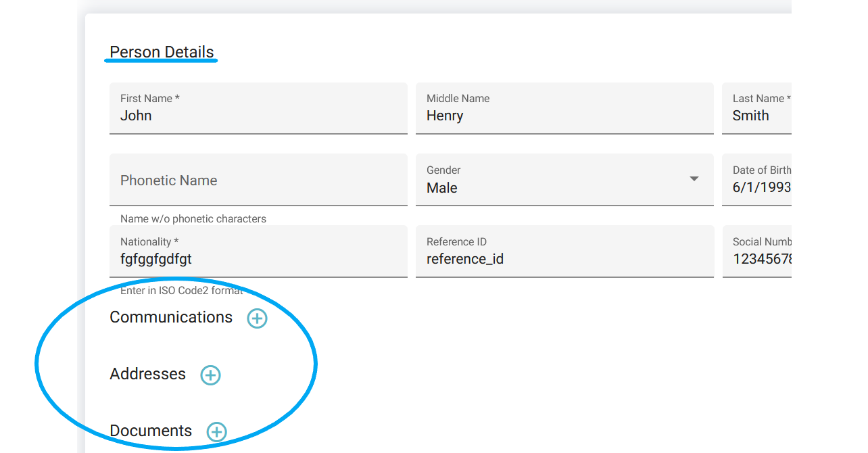The image size is (868, 453).
Task: Click the 'Gender' field label text
Action: pyautogui.click(x=443, y=170)
